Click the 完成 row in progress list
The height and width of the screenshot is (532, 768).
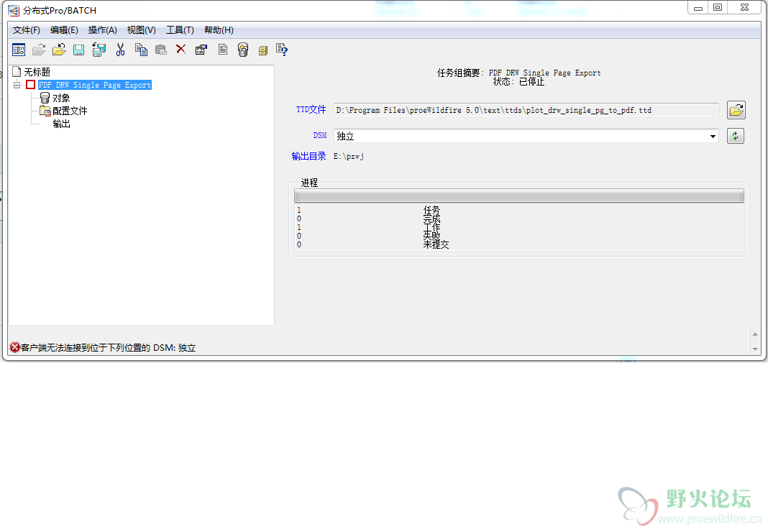coord(518,219)
